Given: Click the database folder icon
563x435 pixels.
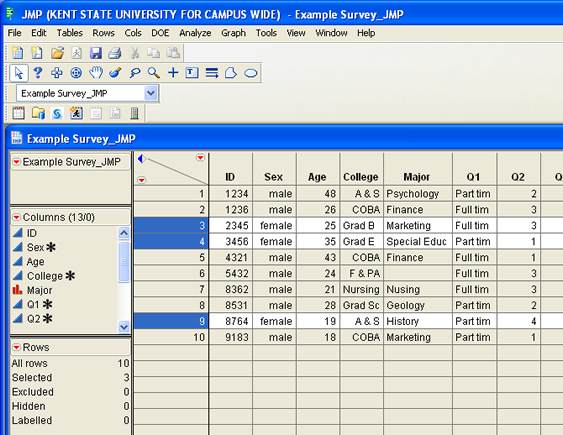Looking at the screenshot, I should pyautogui.click(x=38, y=113).
